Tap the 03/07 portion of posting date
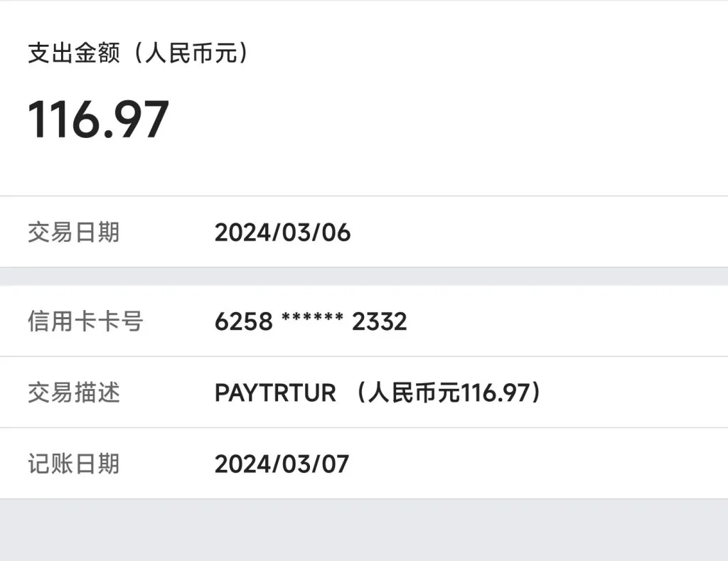The height and width of the screenshot is (561, 728). (316, 464)
